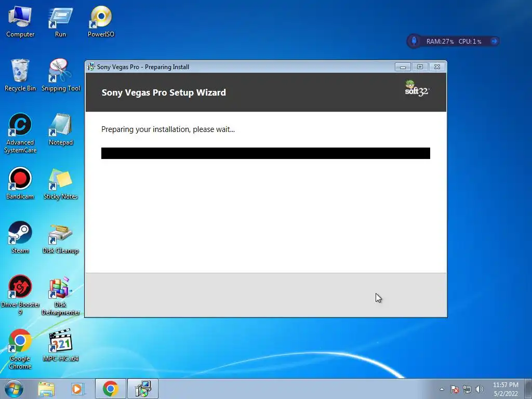
Task: Switch to Chrome on the taskbar
Action: pos(110,389)
